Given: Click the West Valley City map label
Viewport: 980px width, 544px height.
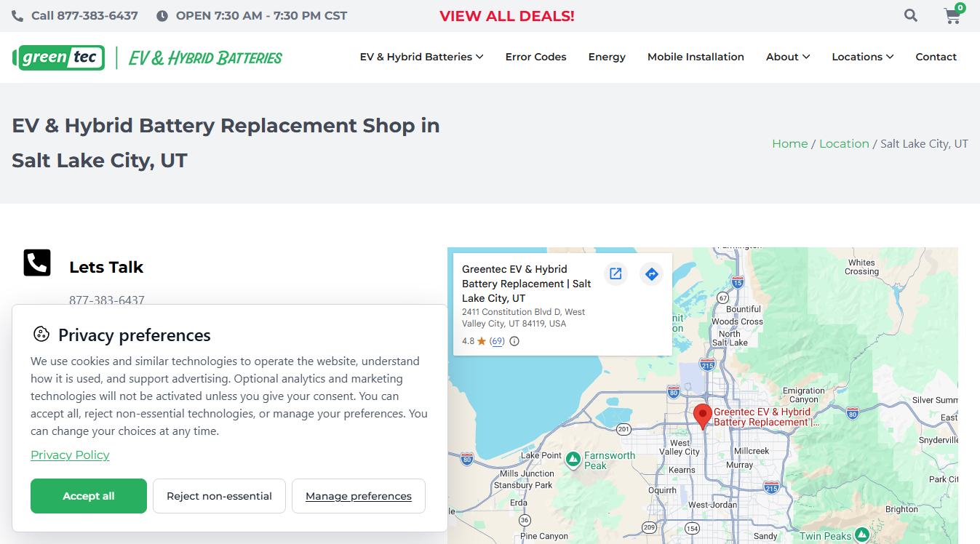Looking at the screenshot, I should (680, 447).
